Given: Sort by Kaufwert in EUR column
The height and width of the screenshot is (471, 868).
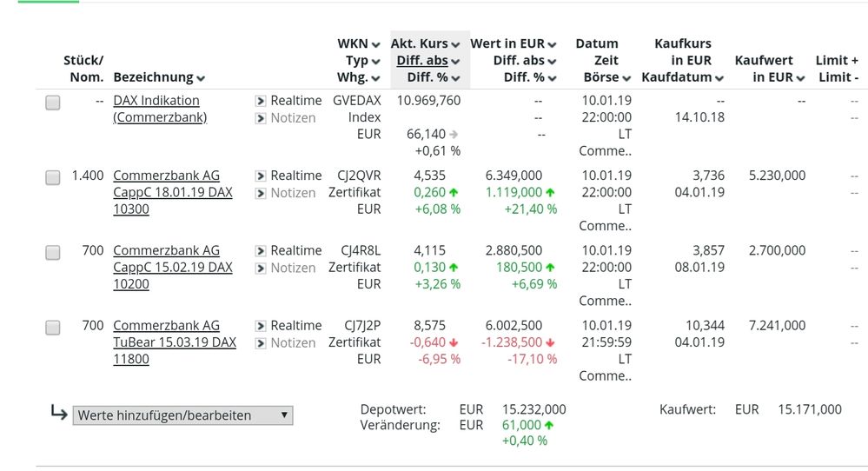Looking at the screenshot, I should [x=764, y=77].
